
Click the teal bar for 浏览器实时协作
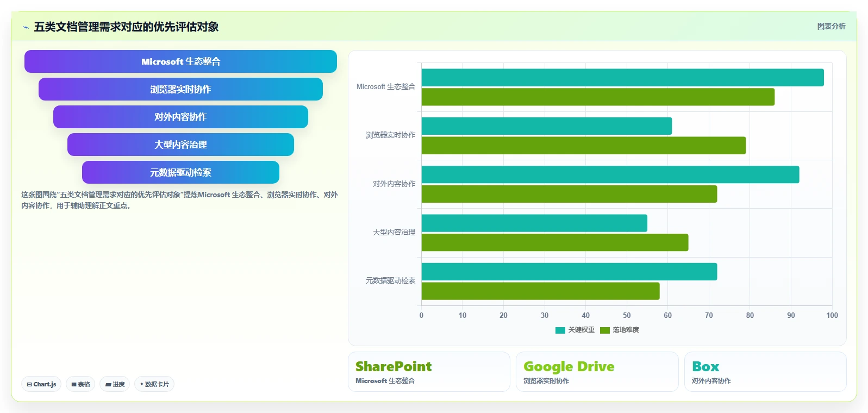pyautogui.click(x=547, y=126)
